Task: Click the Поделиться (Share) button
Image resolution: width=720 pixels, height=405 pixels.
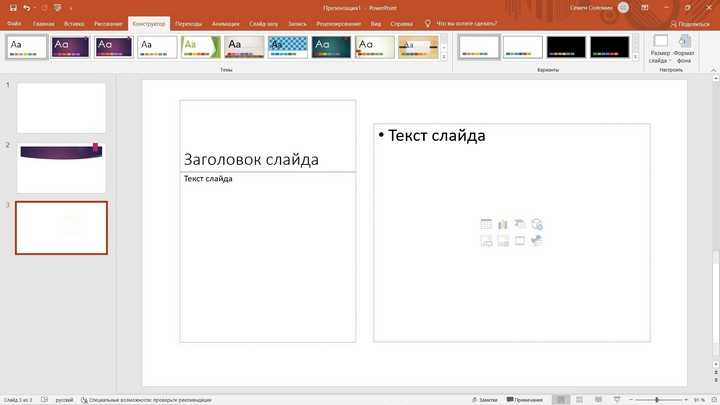Action: point(689,22)
